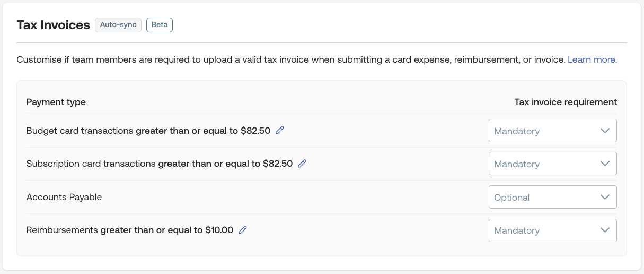Click the Budget card transactions label

click(x=80, y=131)
